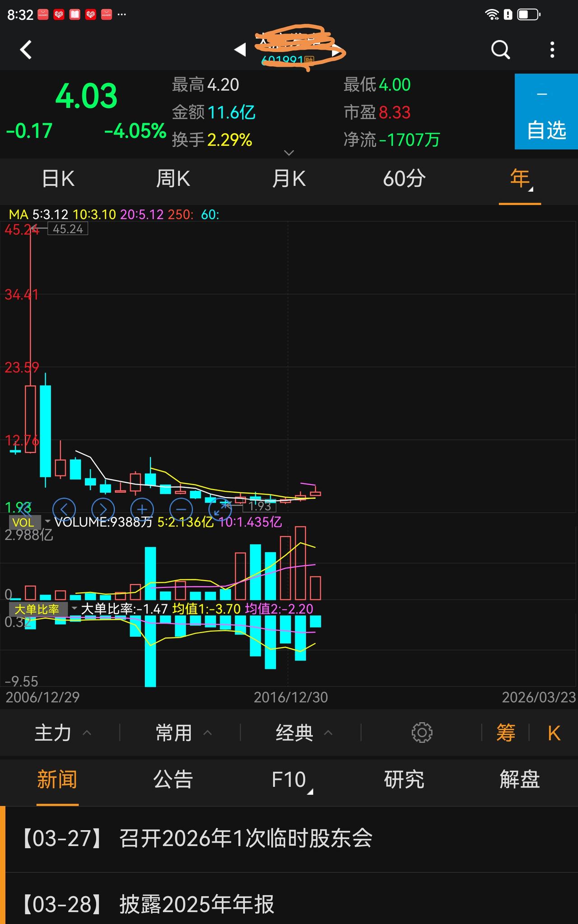This screenshot has height=924, width=578.
Task: Expand the 常用 indicator group
Action: [183, 733]
